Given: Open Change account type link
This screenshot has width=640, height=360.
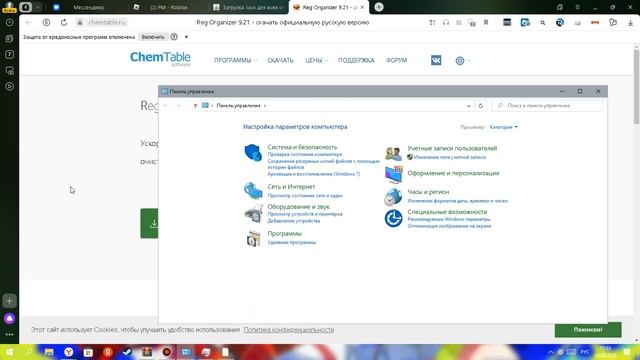Looking at the screenshot, I should point(450,157).
